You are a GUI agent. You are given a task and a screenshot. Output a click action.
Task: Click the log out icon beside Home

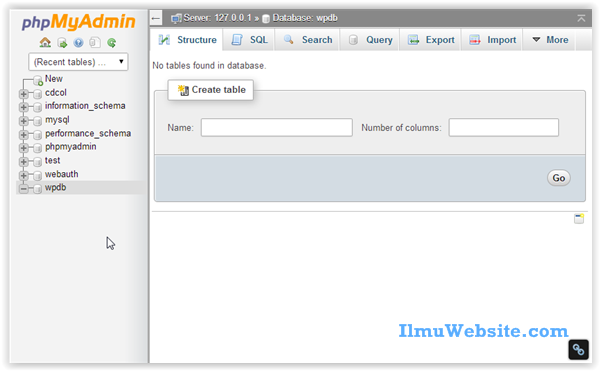point(62,43)
